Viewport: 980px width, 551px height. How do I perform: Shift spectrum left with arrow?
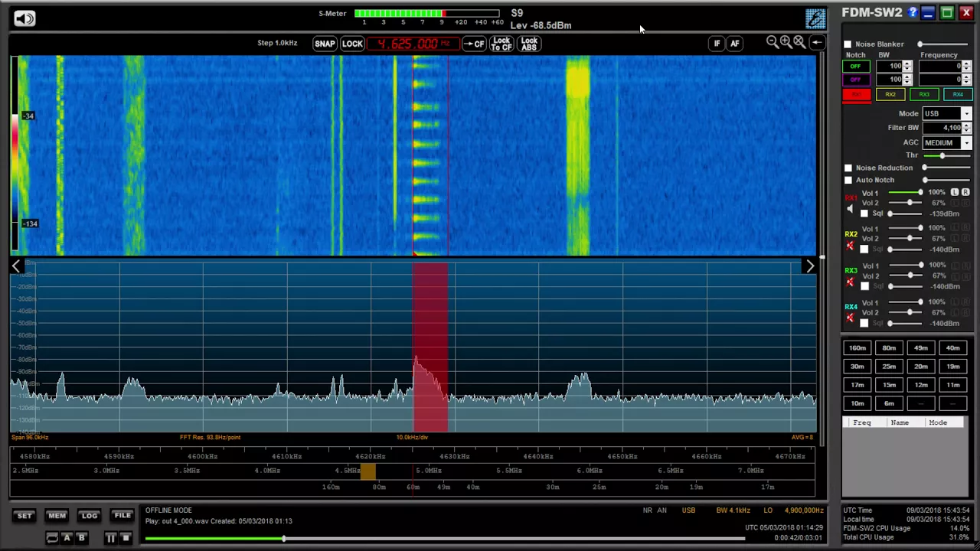(16, 266)
